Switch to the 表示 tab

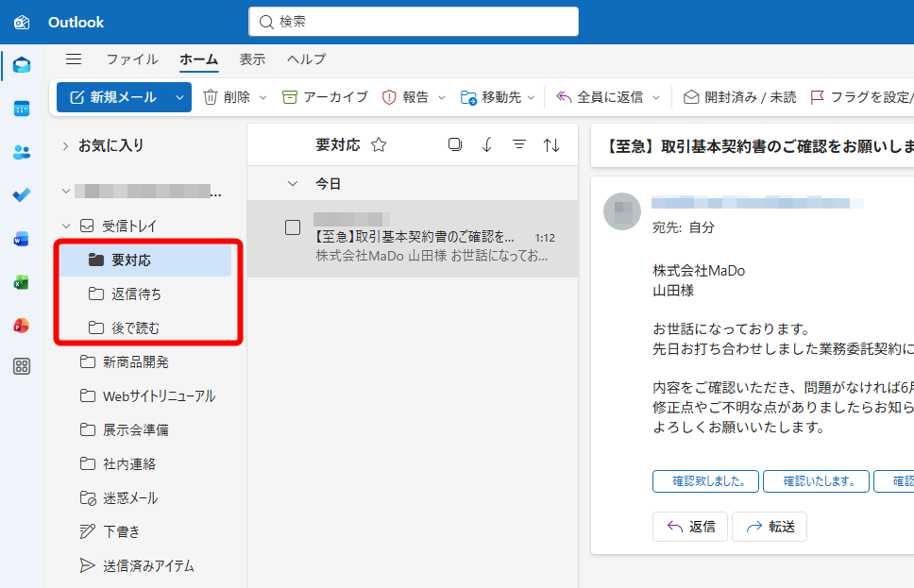252,59
